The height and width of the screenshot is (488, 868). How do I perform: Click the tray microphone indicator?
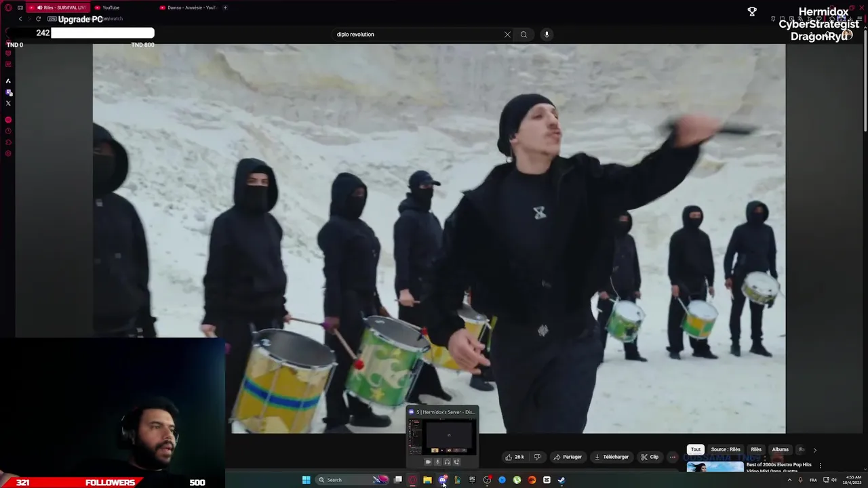click(800, 480)
